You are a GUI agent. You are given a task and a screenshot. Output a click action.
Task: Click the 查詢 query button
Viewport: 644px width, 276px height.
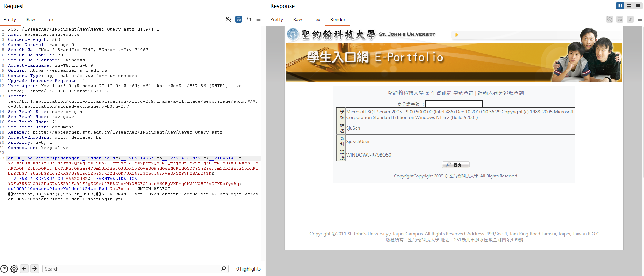(x=456, y=165)
